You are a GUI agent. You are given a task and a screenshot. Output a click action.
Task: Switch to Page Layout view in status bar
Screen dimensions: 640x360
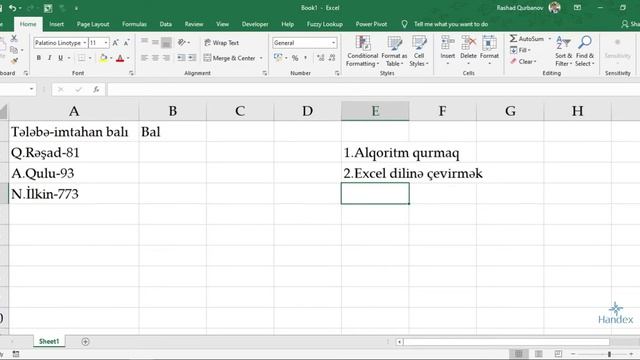(539, 354)
